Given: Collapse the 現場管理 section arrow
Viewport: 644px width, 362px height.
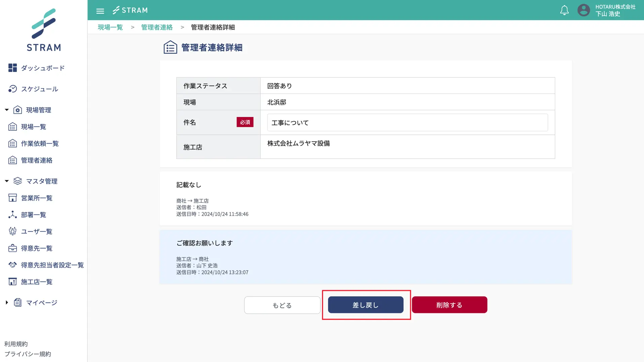Looking at the screenshot, I should (x=7, y=110).
